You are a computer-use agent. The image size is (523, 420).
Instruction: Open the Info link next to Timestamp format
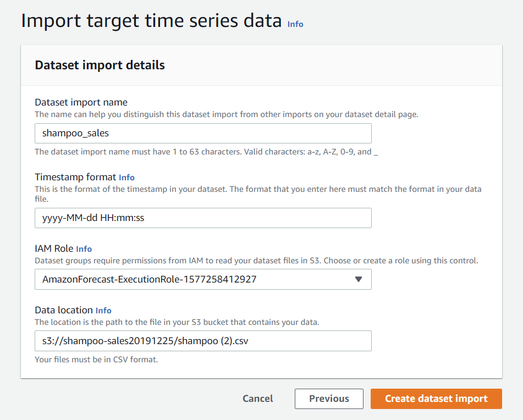126,178
